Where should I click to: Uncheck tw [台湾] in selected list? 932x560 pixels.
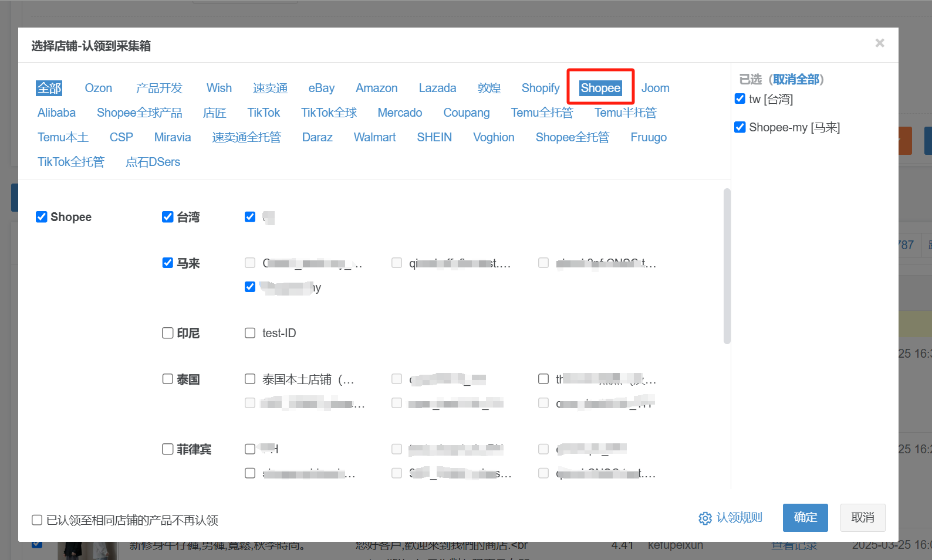[740, 99]
